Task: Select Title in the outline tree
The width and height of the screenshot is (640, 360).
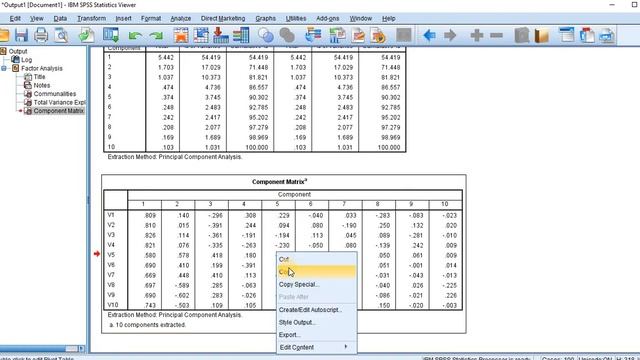Action: point(39,77)
